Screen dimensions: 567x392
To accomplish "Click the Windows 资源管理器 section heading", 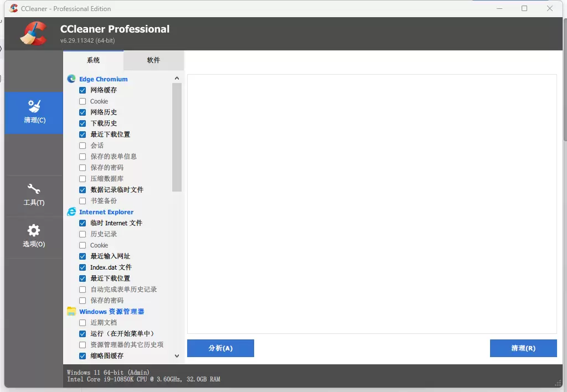I will [112, 312].
